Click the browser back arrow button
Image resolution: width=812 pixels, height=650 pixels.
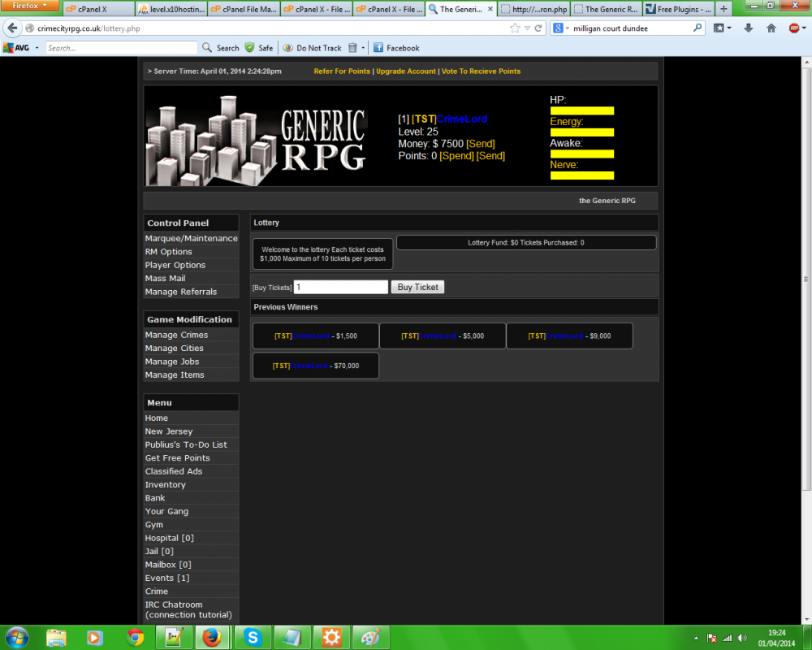[x=12, y=28]
